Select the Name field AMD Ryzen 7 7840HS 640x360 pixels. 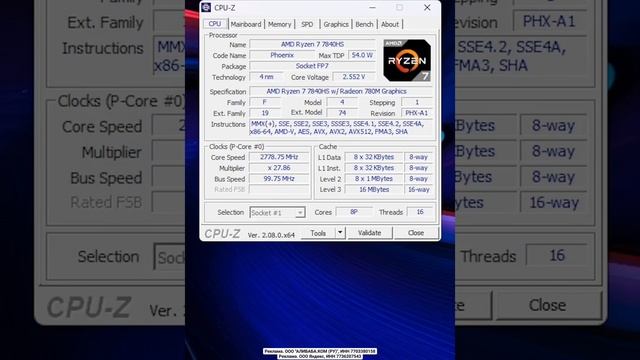click(x=312, y=44)
